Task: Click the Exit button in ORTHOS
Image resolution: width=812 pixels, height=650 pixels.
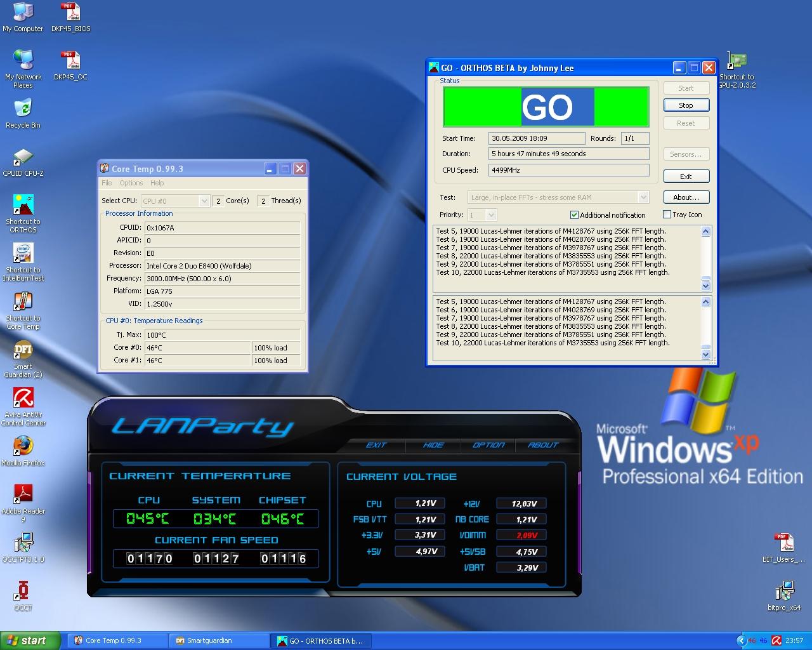Action: (686, 176)
